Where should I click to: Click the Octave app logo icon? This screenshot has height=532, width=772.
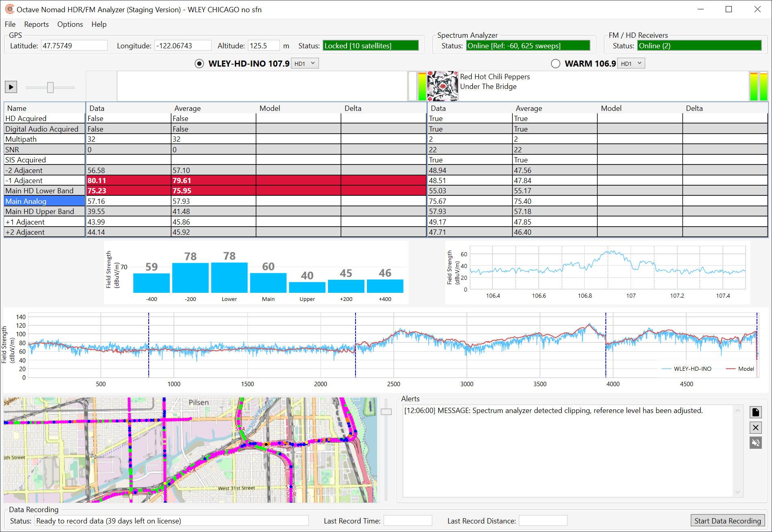point(9,9)
